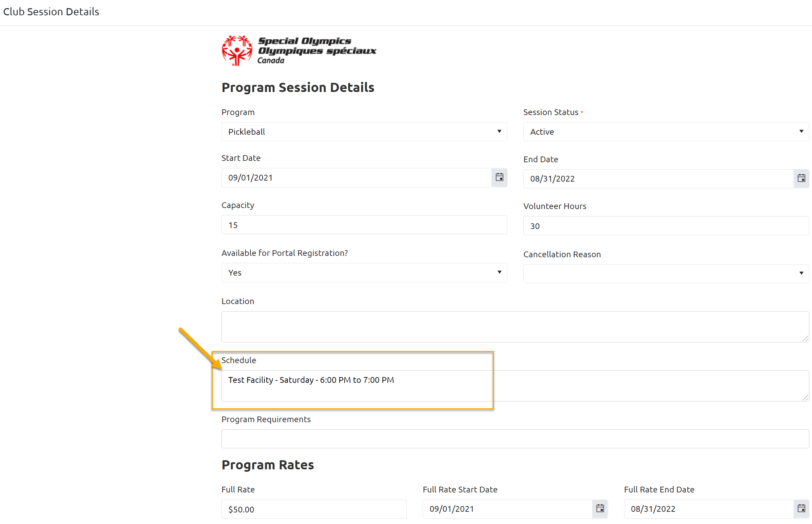This screenshot has height=524, width=812.
Task: Open the Start Date calendar picker
Action: click(x=499, y=177)
